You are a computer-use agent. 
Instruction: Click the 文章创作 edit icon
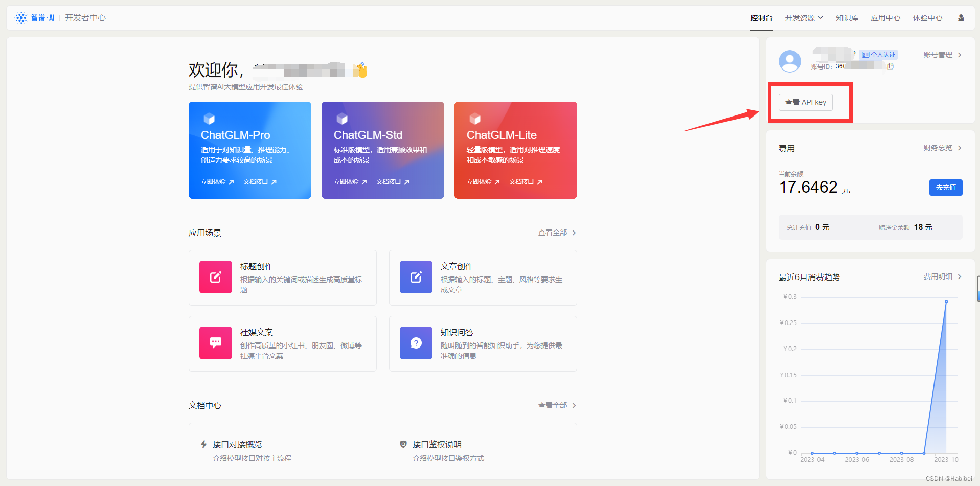click(x=416, y=277)
